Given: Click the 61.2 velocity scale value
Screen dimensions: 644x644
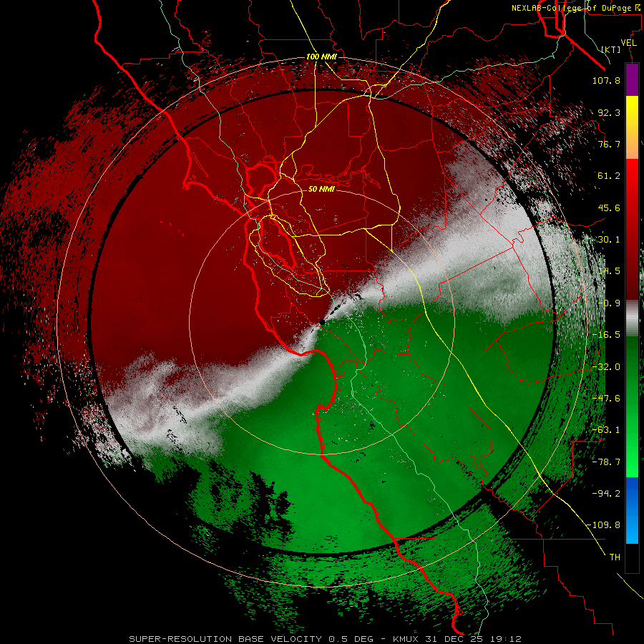Looking at the screenshot, I should pos(609,176).
